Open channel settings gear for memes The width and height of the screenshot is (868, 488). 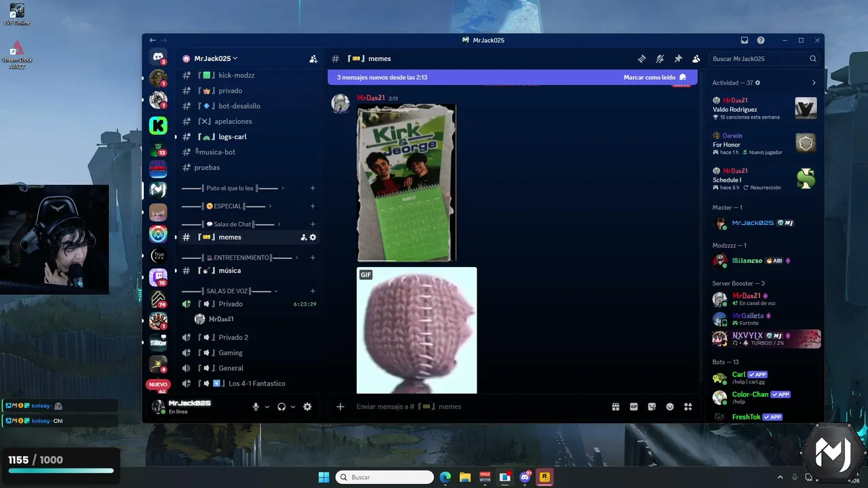313,237
